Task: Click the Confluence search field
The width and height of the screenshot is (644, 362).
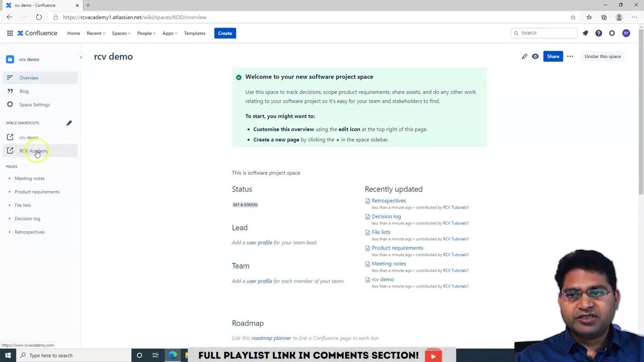Action: click(544, 33)
